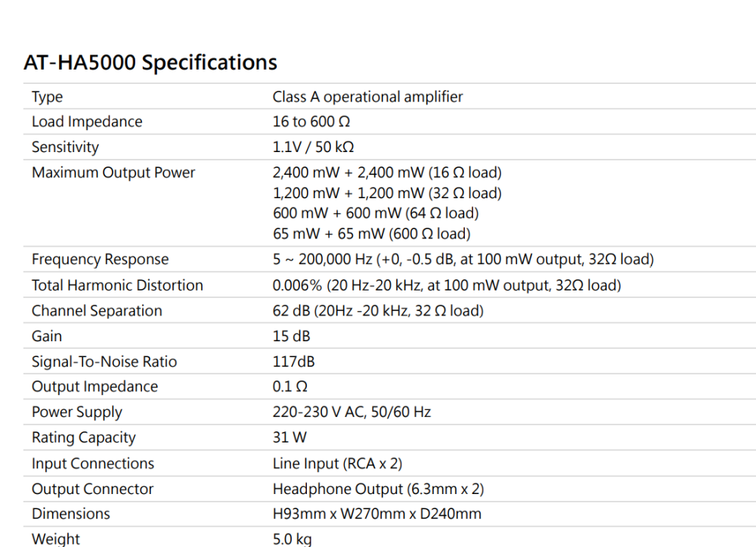Screen dimensions: 756x547
Task: Click the Channel Separation label
Action: point(97,311)
